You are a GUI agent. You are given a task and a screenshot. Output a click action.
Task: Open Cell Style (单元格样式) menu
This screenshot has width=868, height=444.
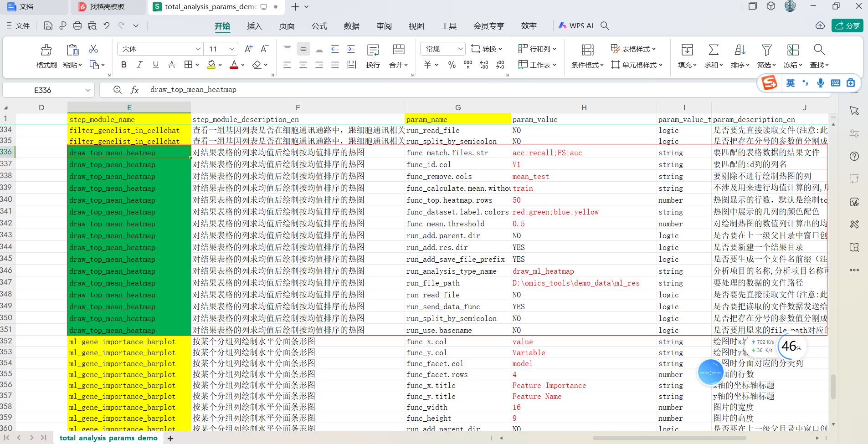click(x=637, y=65)
